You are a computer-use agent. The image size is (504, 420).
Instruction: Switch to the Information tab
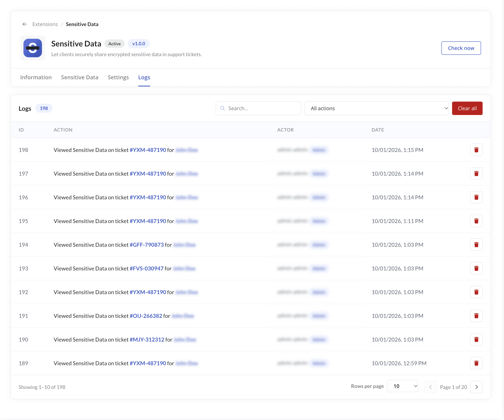36,78
